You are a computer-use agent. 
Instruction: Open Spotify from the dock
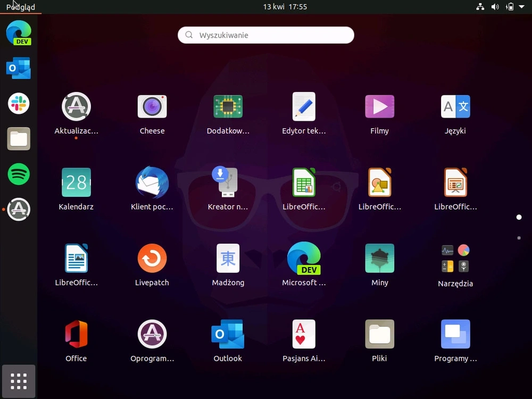point(19,174)
